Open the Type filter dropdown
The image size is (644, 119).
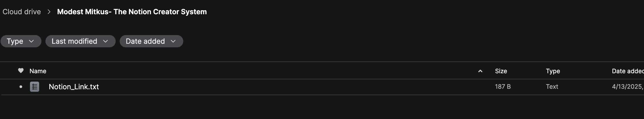click(21, 41)
